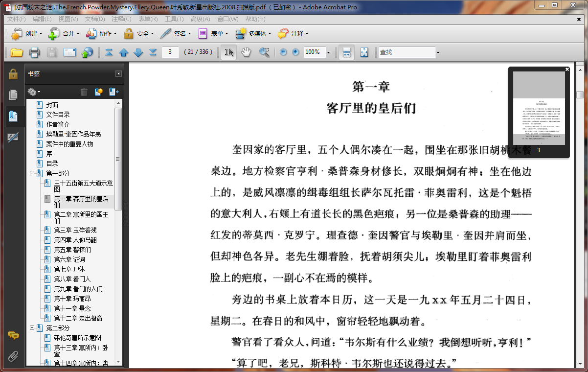Image resolution: width=588 pixels, height=372 pixels.
Task: Open the 注释 (Comment) toolbar dropdown
Action: coord(293,34)
